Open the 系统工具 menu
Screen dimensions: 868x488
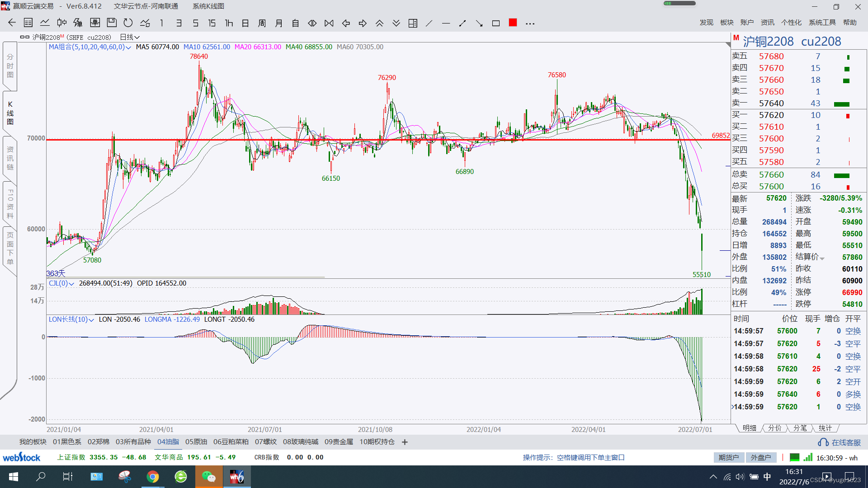pyautogui.click(x=822, y=23)
